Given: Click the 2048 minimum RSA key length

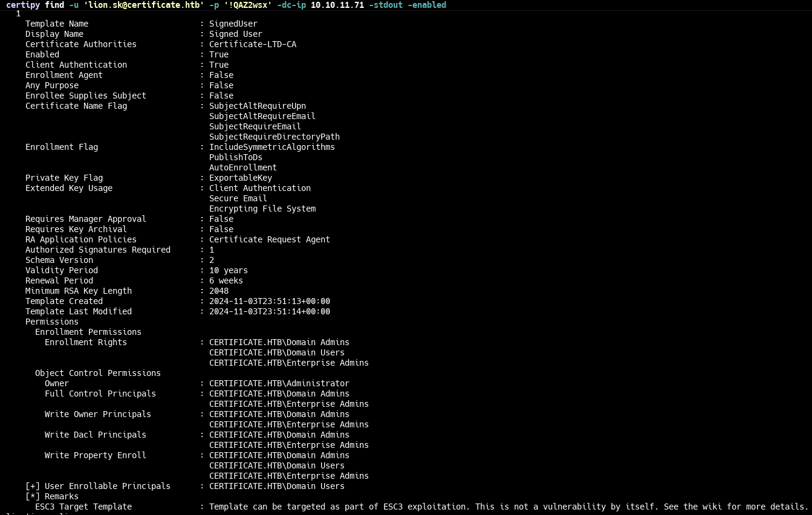Looking at the screenshot, I should [x=218, y=291].
